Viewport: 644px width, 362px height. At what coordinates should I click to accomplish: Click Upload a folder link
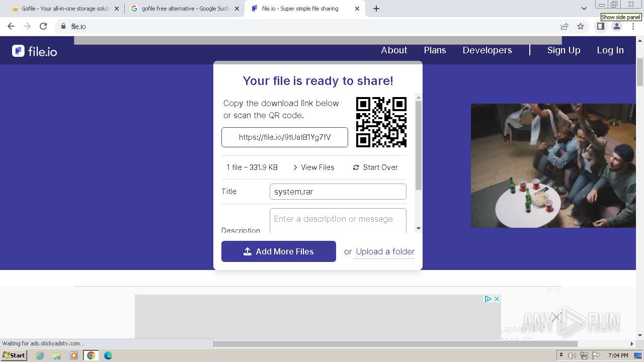click(385, 251)
